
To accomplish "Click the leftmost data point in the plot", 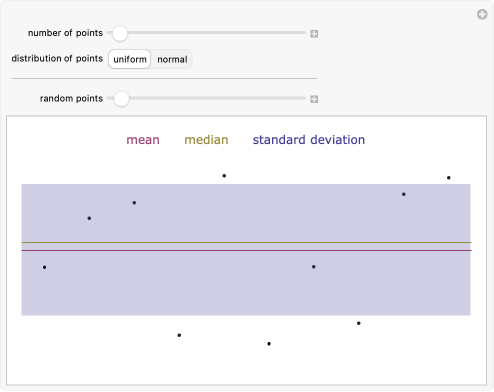I will pyautogui.click(x=44, y=267).
